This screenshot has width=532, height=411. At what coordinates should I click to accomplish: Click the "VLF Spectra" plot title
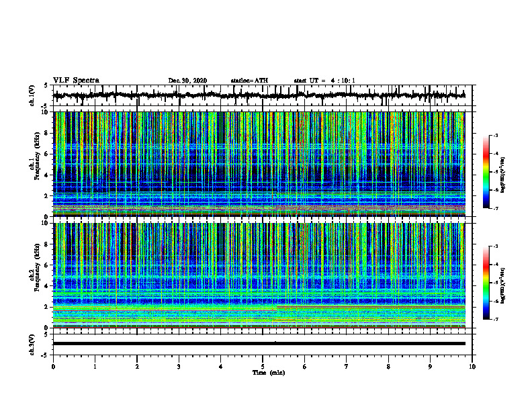point(76,81)
